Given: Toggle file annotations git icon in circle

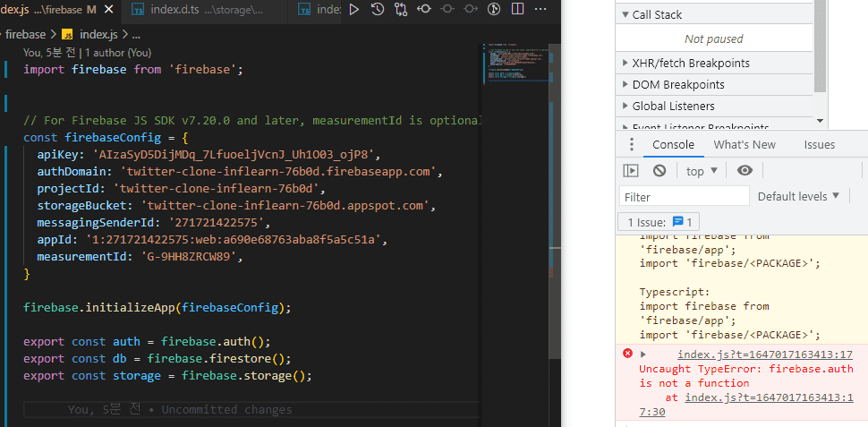Looking at the screenshot, I should [x=494, y=9].
